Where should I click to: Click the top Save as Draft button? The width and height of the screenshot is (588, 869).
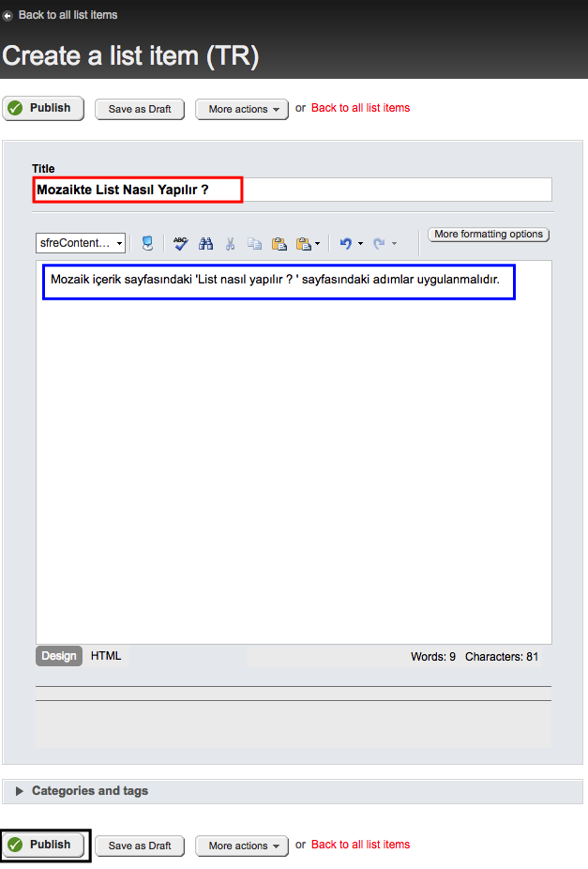pyautogui.click(x=140, y=109)
